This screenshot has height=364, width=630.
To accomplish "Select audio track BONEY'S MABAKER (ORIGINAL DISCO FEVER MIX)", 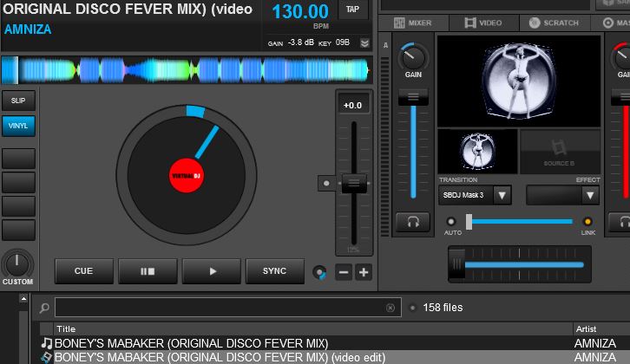I will tap(334, 343).
